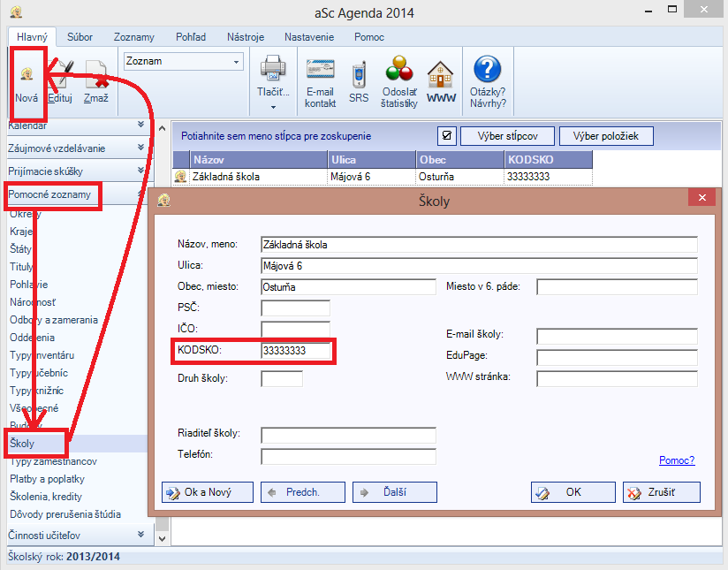Click the Obec, miesto input field
728x570 pixels.
click(x=349, y=287)
